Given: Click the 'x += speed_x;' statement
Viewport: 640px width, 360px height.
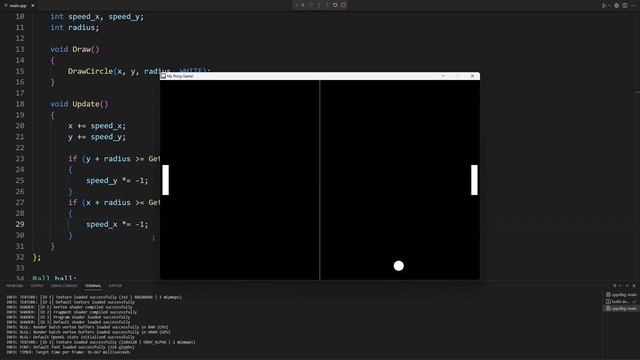Looking at the screenshot, I should (x=97, y=126).
